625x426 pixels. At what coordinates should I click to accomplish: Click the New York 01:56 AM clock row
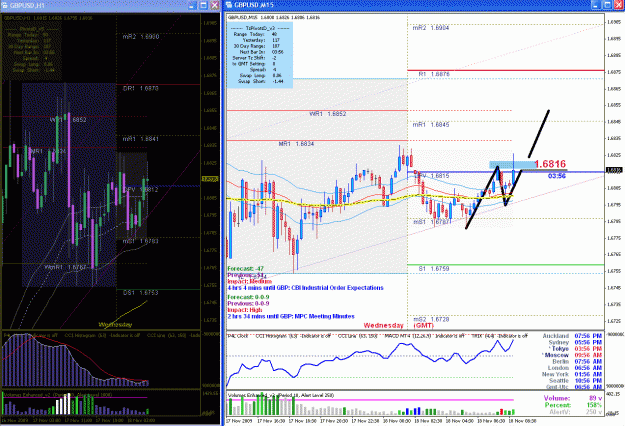[572, 374]
